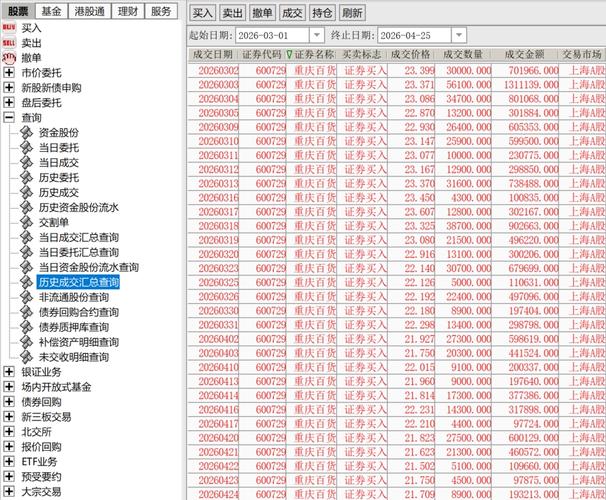Image resolution: width=606 pixels, height=500 pixels.
Task: Expand the ETF业务 node
Action: 9,461
